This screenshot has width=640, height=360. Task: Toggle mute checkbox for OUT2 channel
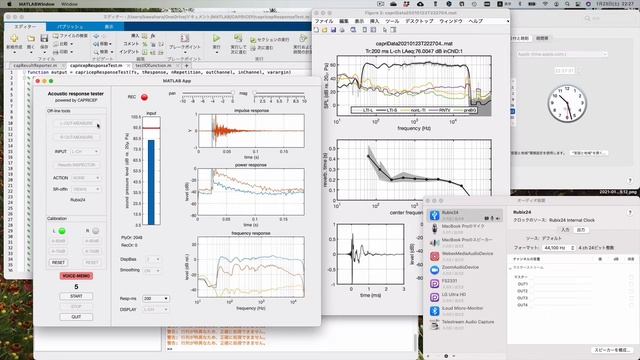pyautogui.click(x=631, y=291)
